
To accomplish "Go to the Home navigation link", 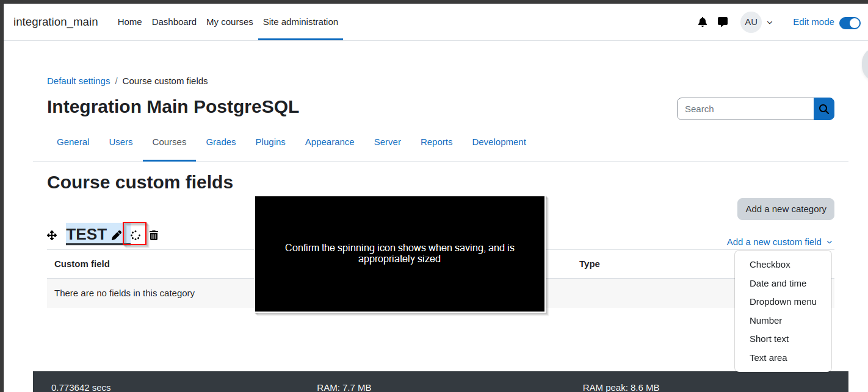I will [x=129, y=22].
